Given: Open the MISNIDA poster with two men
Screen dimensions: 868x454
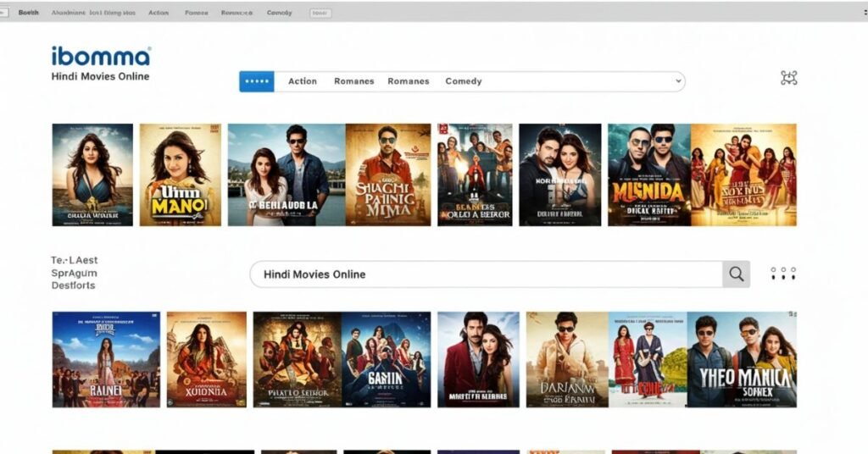Looking at the screenshot, I should 649,174.
